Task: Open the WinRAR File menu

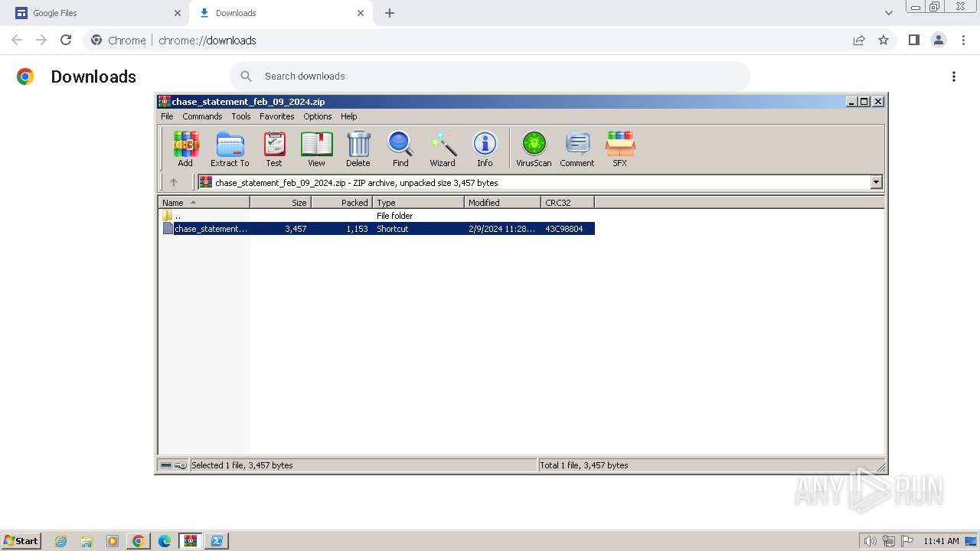Action: click(x=167, y=116)
